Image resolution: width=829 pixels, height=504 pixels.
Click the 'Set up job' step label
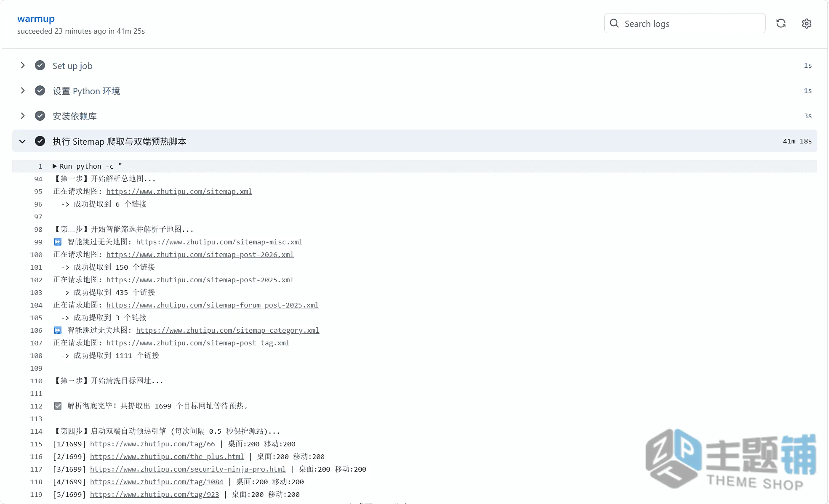click(x=72, y=66)
